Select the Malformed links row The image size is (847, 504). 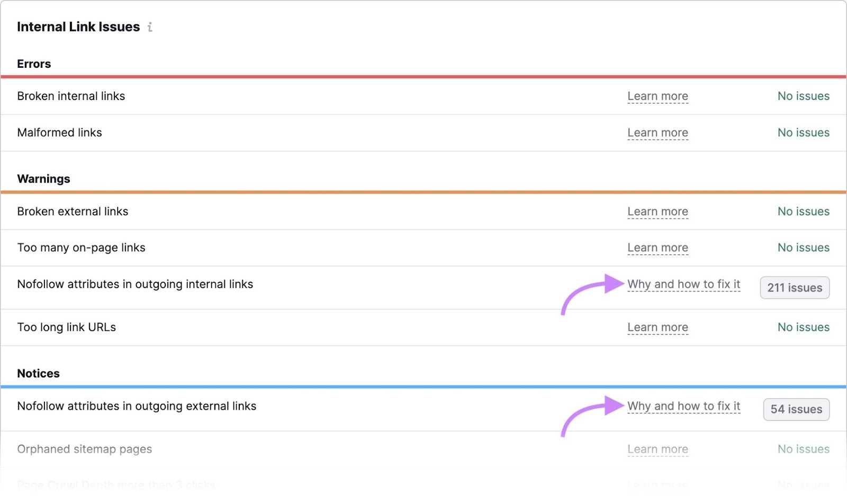[x=59, y=133]
